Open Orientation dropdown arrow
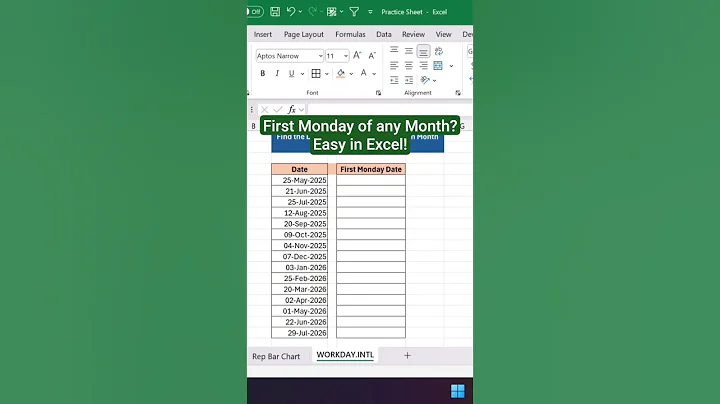720x404 pixels. (x=434, y=81)
